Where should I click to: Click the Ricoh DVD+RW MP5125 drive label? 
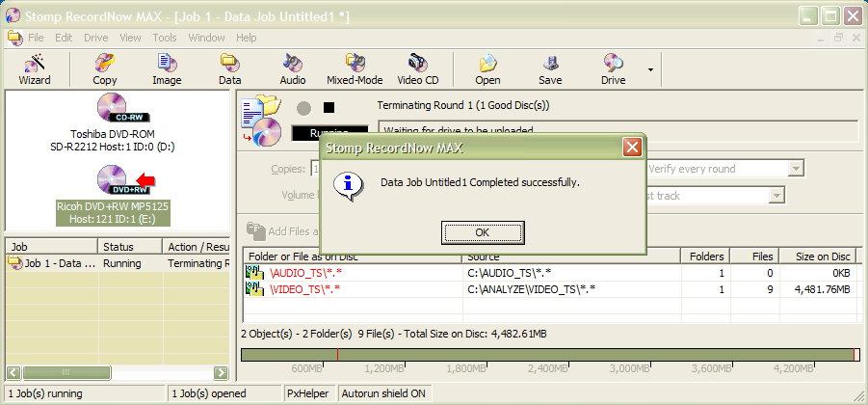click(x=113, y=213)
